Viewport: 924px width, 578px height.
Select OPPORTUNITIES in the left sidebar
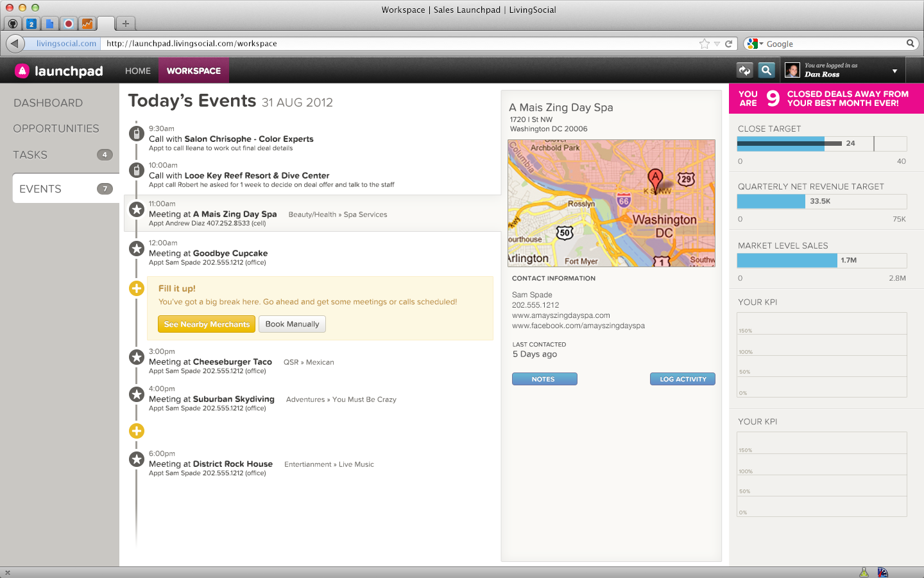[56, 128]
